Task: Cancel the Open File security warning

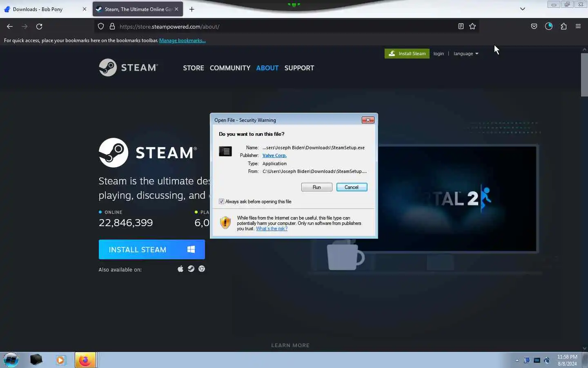Action: [352, 187]
